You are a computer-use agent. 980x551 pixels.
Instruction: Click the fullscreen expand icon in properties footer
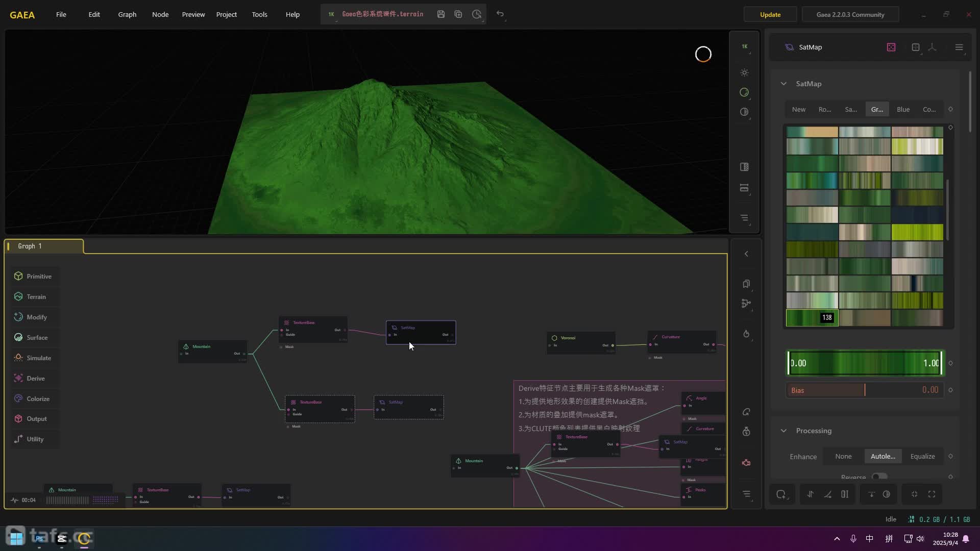coord(932,494)
